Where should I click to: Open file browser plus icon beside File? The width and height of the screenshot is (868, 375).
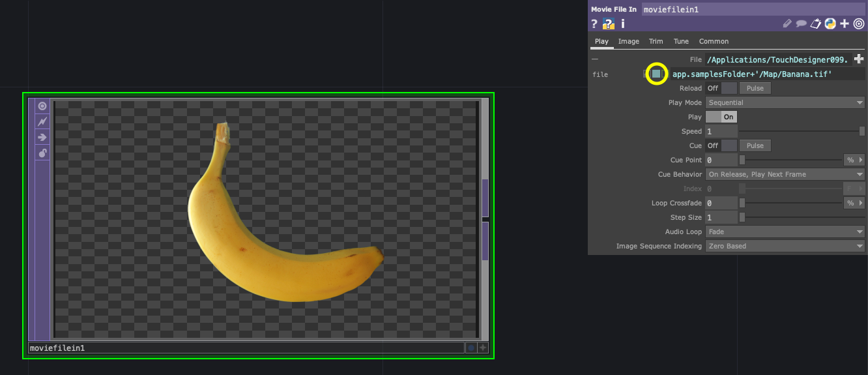(x=859, y=59)
